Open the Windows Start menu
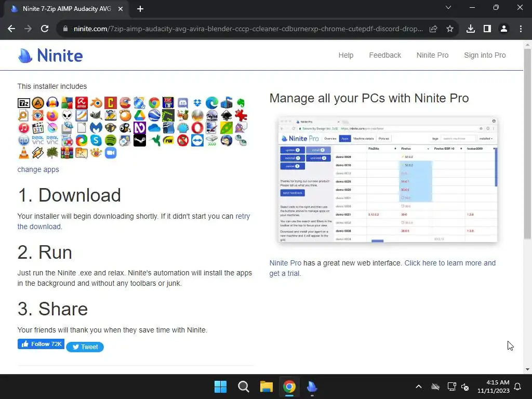Viewport: 532px width, 399px height. (x=220, y=387)
